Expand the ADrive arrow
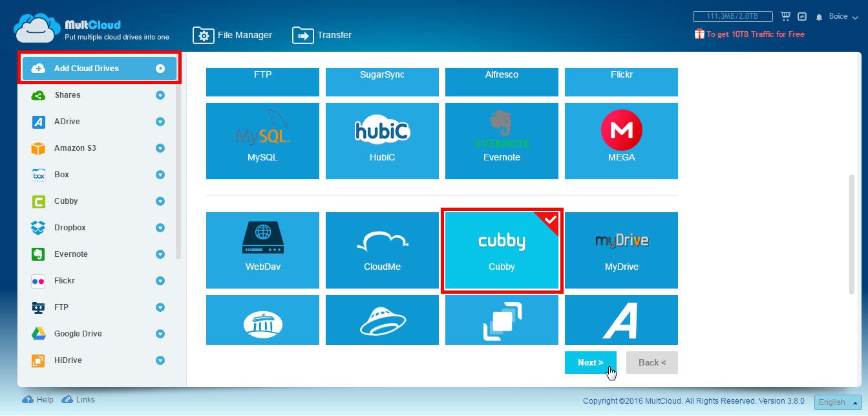 pos(160,122)
